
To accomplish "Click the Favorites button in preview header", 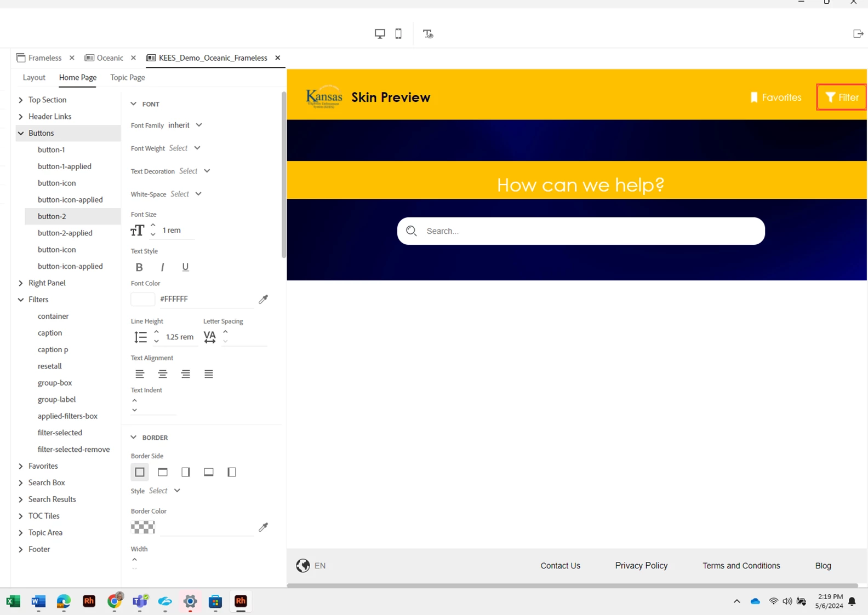I will [775, 97].
